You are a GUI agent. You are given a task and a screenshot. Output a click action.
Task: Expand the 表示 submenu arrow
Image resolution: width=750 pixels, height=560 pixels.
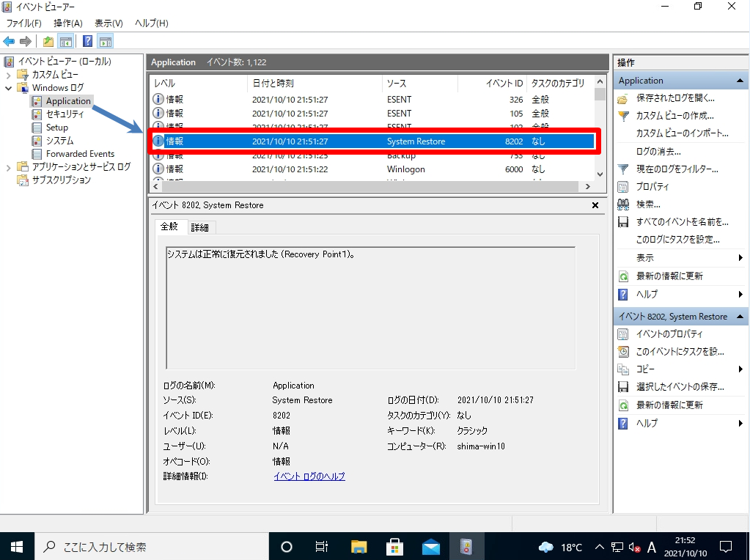click(740, 258)
